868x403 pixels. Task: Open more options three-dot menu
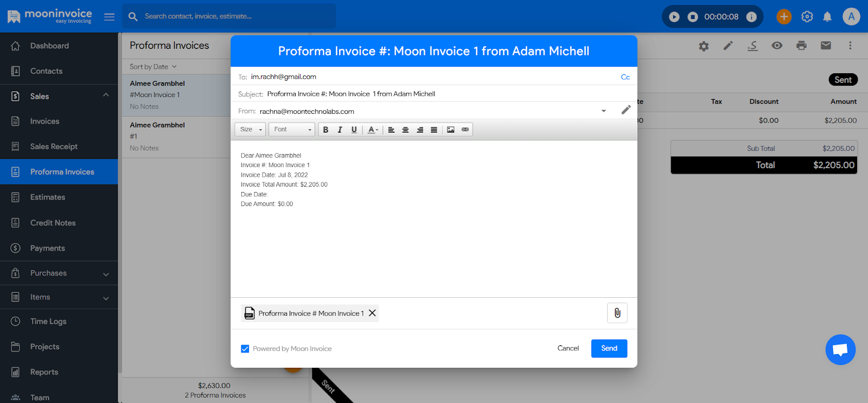pyautogui.click(x=850, y=46)
